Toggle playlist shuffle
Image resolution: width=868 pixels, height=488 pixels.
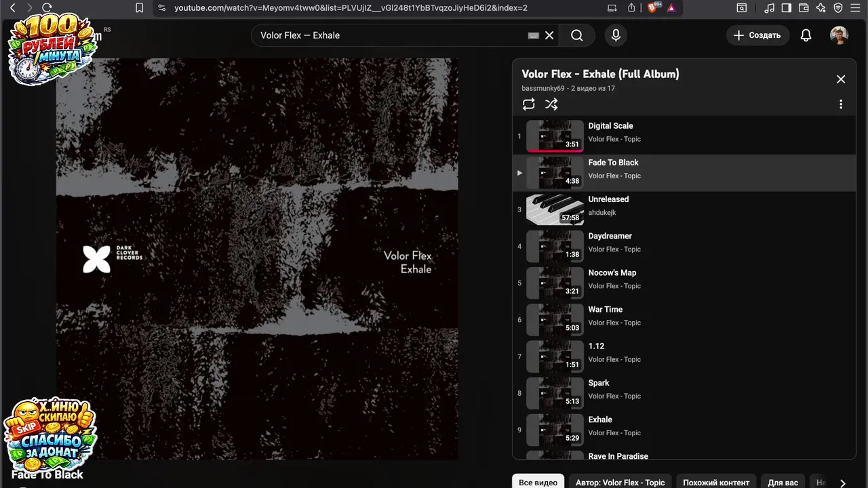[551, 104]
